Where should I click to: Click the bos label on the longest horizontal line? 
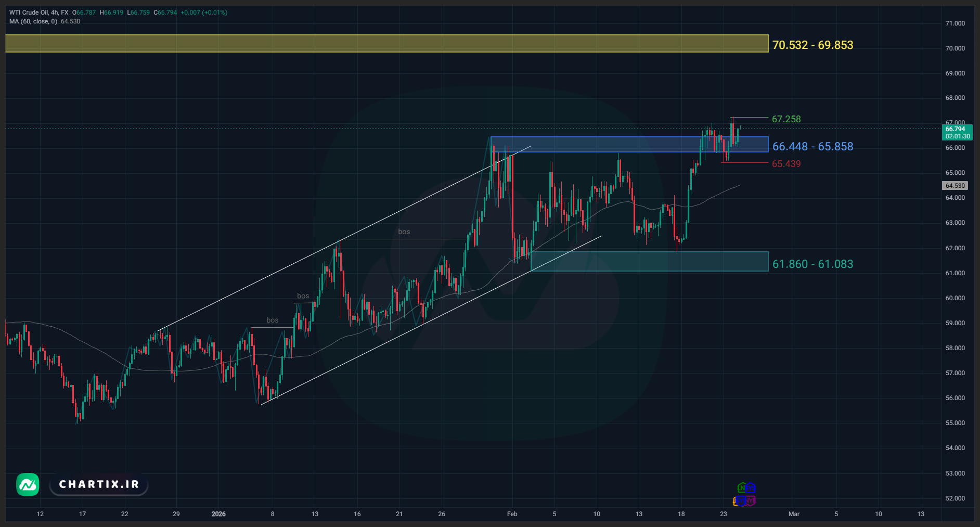click(404, 232)
